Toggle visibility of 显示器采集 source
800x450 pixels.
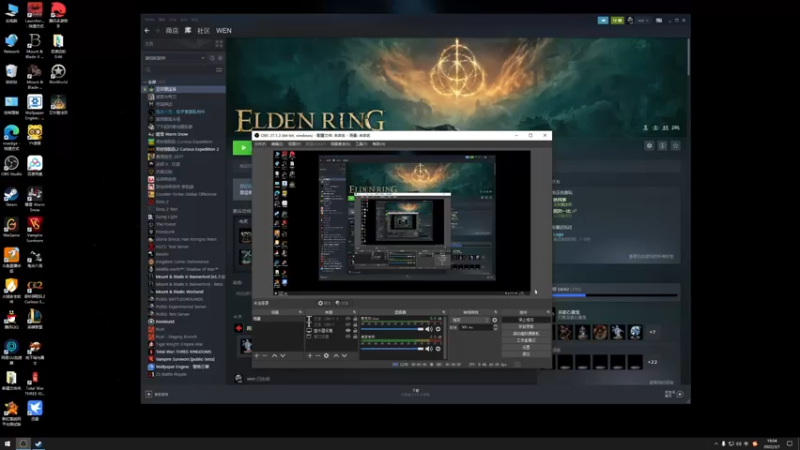pos(348,331)
